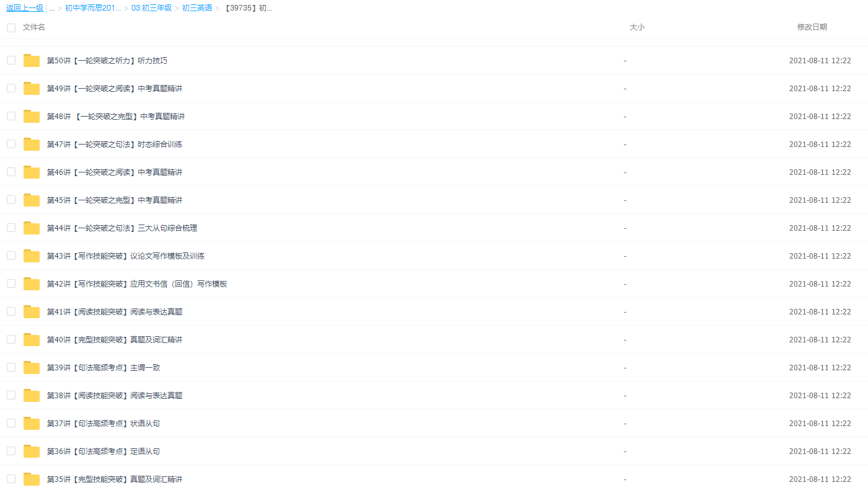Expand the collapsed breadcrumb ellipsis
868x490 pixels.
[x=51, y=8]
